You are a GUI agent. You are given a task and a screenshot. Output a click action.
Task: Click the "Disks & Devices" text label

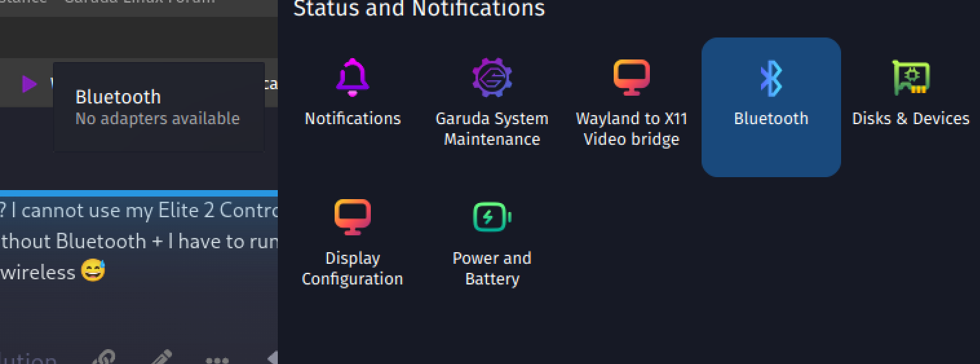pos(911,118)
